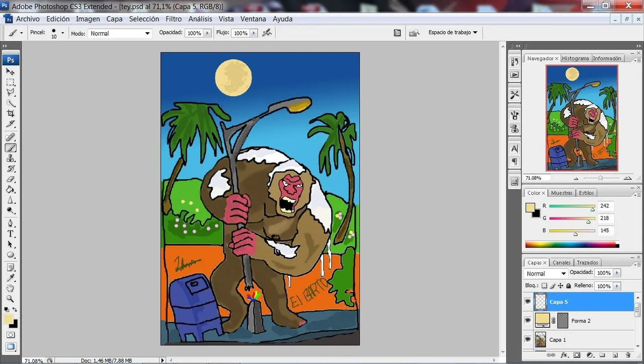
Task: Click the Navigator zoom slider
Action: 601,178
